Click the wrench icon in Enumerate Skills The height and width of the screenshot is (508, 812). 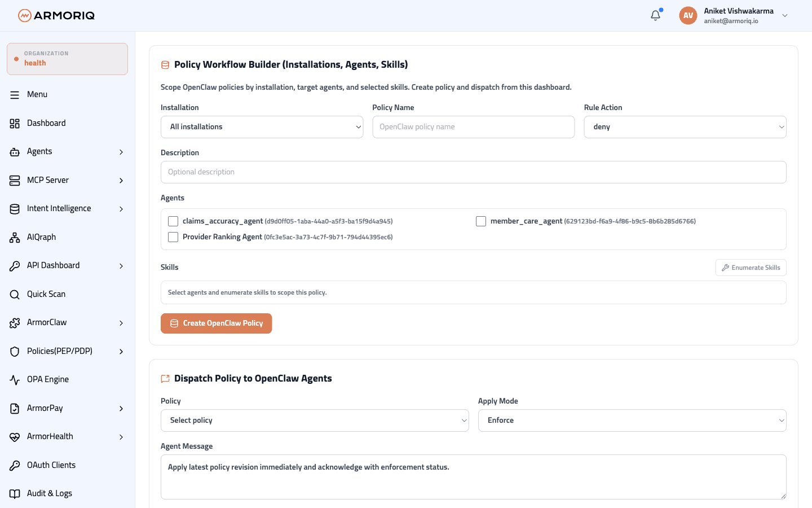coord(726,268)
